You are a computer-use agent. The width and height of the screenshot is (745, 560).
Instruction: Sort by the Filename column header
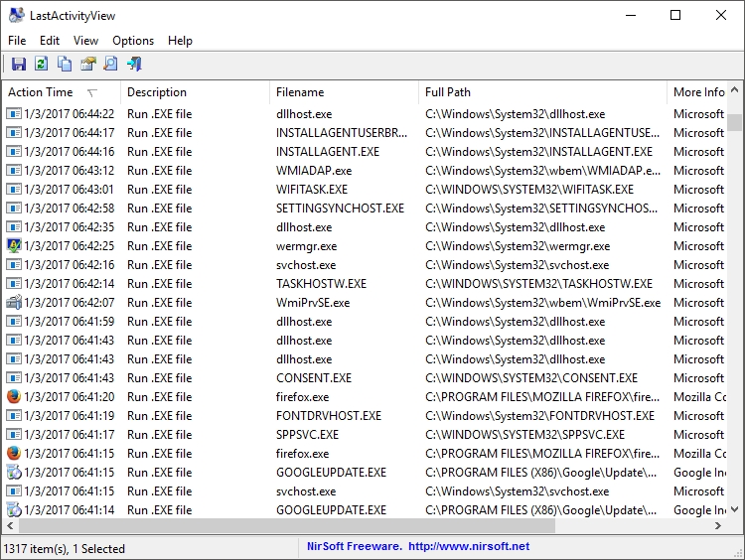[x=344, y=92]
